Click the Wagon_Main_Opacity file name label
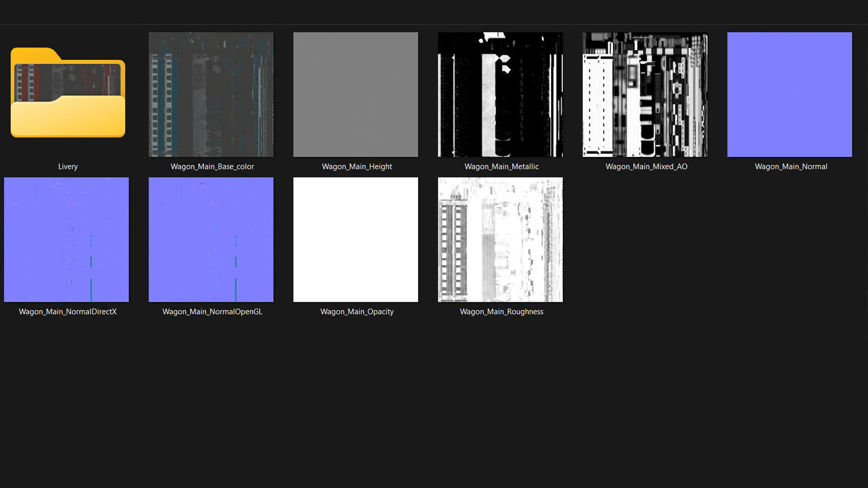The image size is (868, 488). coord(357,312)
